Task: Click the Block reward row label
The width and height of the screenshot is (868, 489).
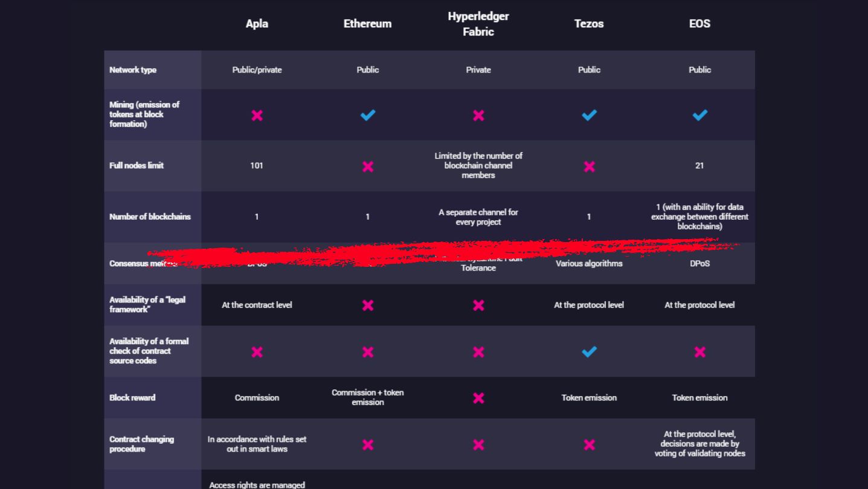Action: 132,398
